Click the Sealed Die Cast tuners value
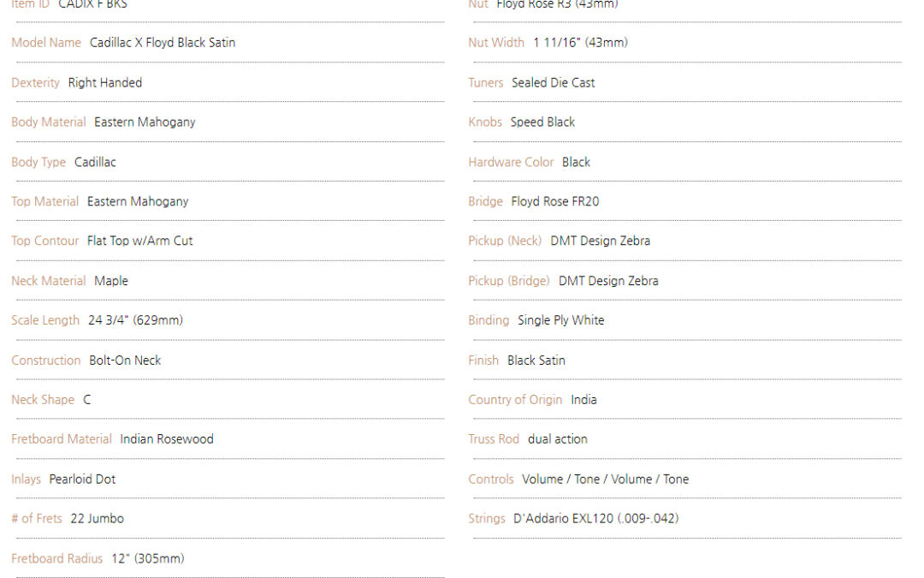The image size is (924, 578). (x=554, y=83)
